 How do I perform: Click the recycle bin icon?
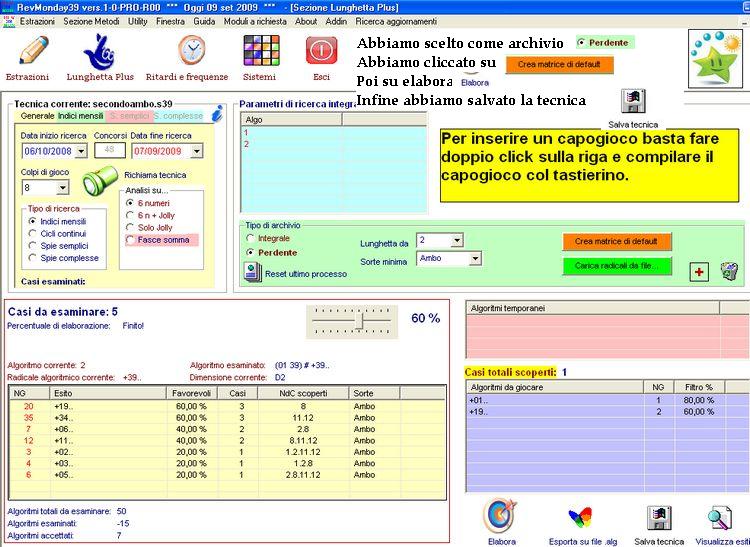tap(729, 271)
